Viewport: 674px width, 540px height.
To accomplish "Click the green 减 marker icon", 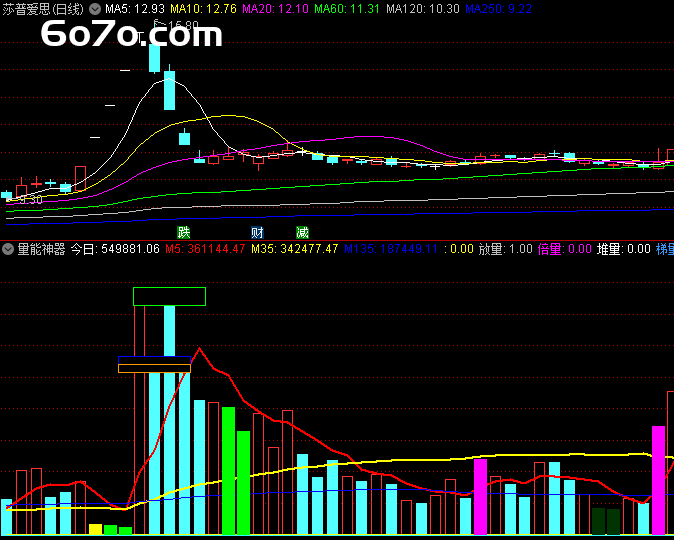I will (x=302, y=233).
